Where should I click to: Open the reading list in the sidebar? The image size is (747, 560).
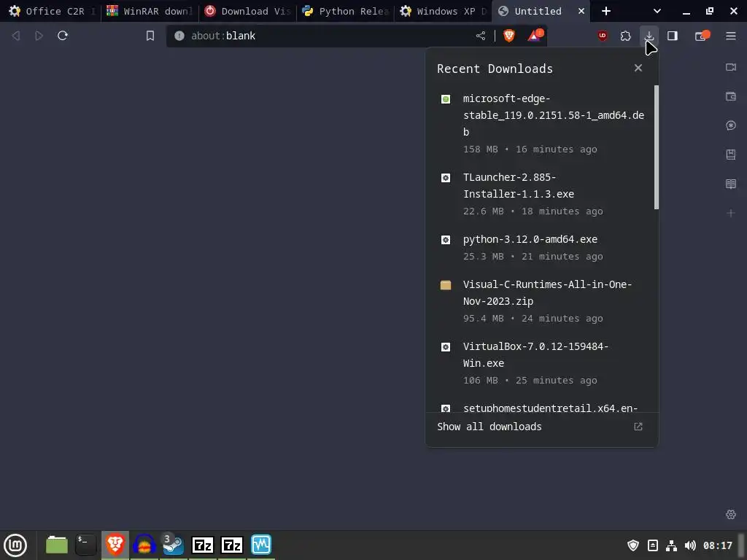pyautogui.click(x=731, y=184)
